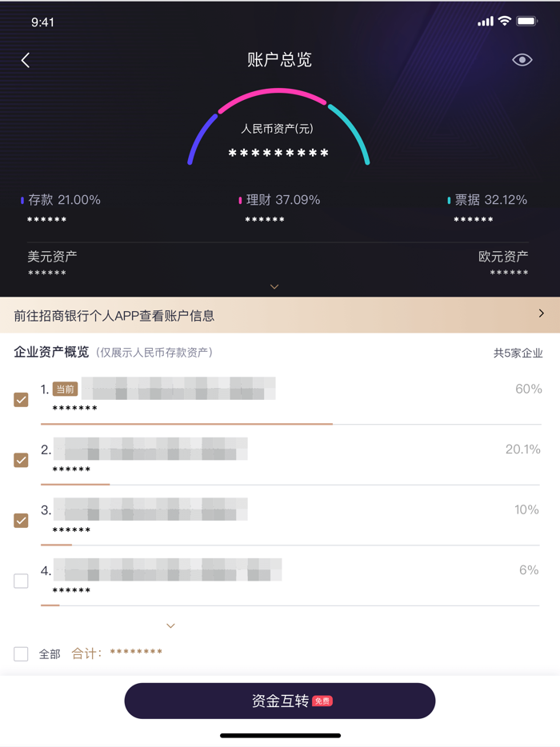Select the 存款 21.00% legend marker
The width and height of the screenshot is (560, 747).
[x=22, y=200]
